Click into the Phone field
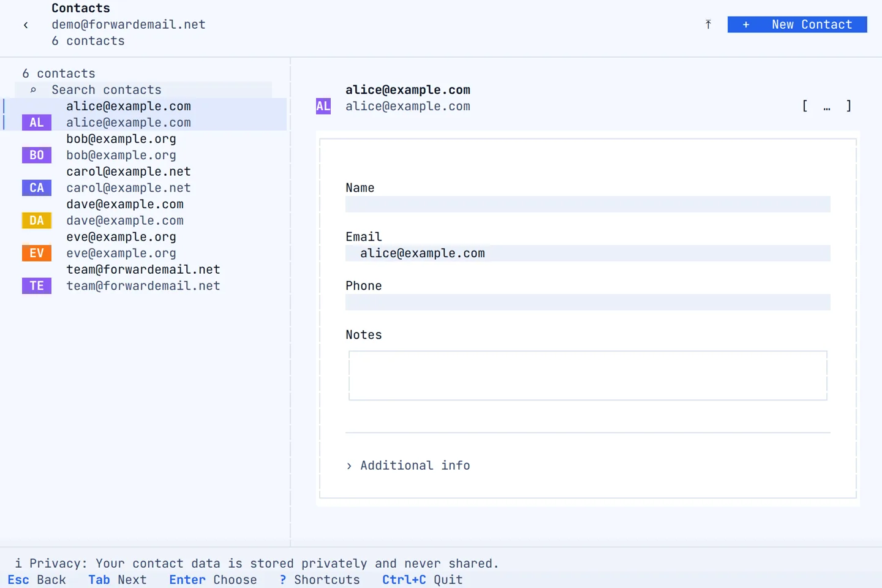 tap(588, 302)
